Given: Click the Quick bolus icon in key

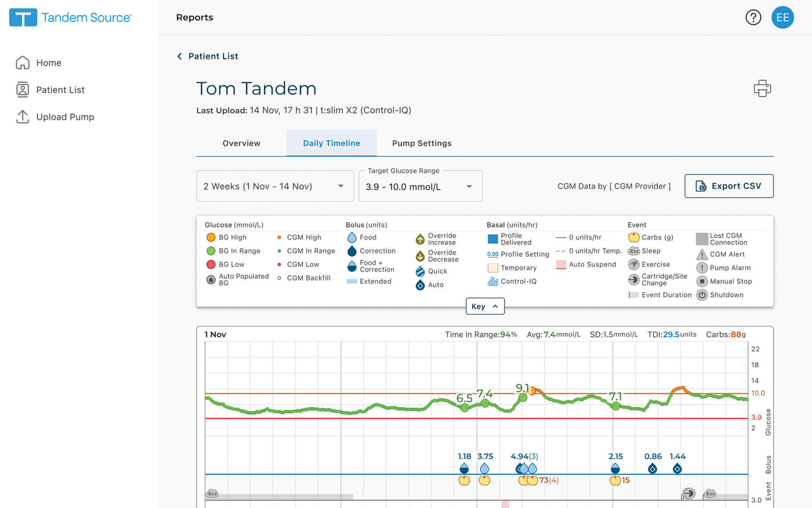Looking at the screenshot, I should pos(420,271).
